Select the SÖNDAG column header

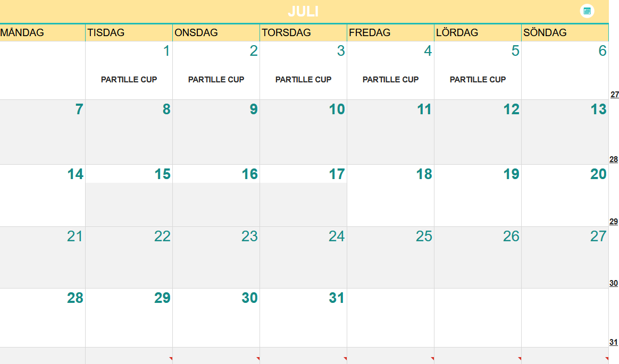(565, 33)
